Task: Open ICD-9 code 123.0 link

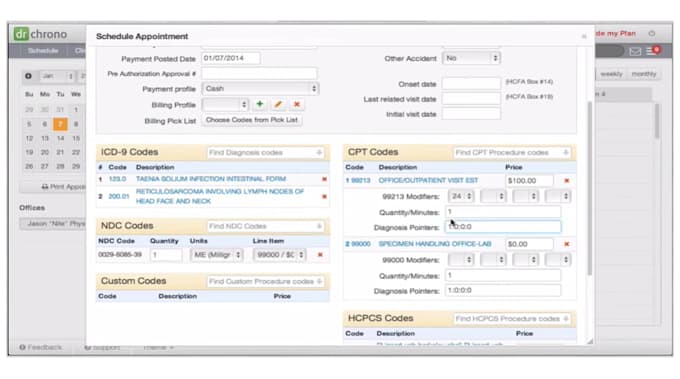Action: pos(117,179)
